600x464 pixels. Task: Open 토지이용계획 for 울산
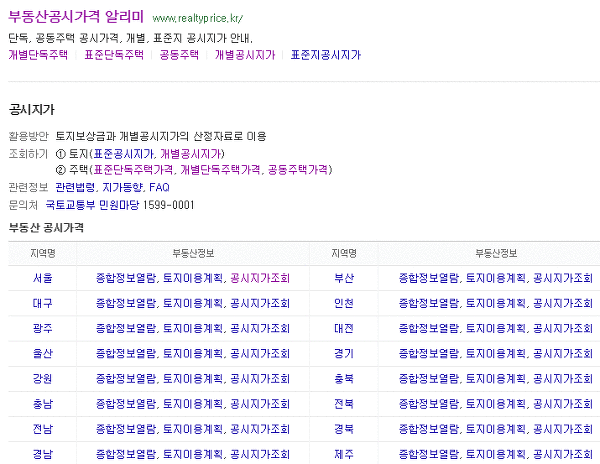coord(193,353)
